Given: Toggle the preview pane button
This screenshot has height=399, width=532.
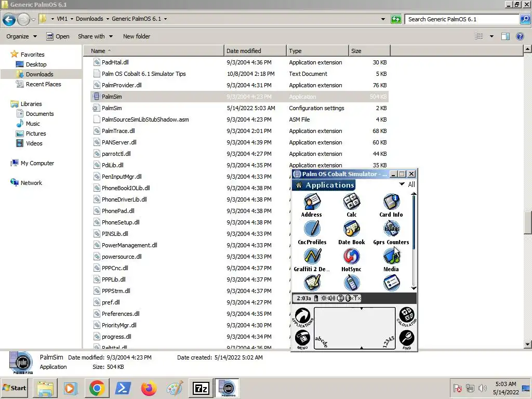Looking at the screenshot, I should pyautogui.click(x=506, y=36).
